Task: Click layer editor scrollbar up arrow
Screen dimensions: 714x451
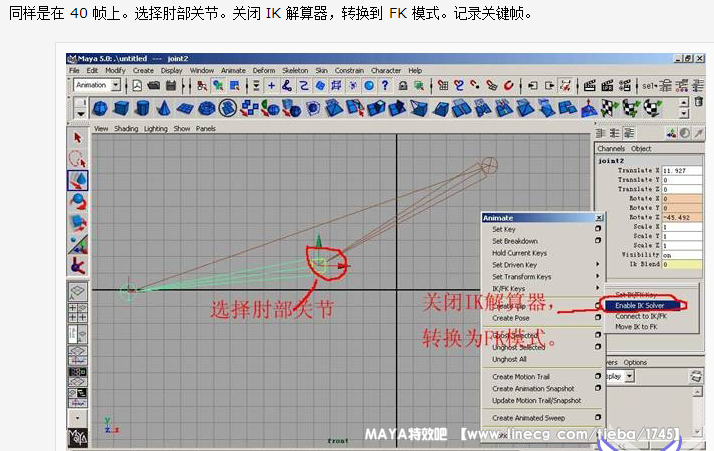Action: (x=697, y=392)
